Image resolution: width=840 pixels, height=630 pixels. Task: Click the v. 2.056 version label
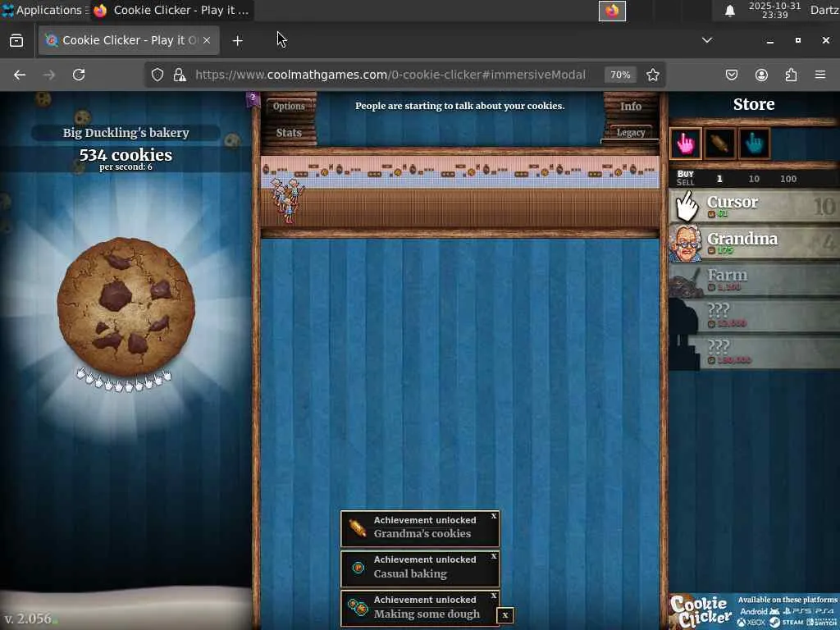[28, 619]
